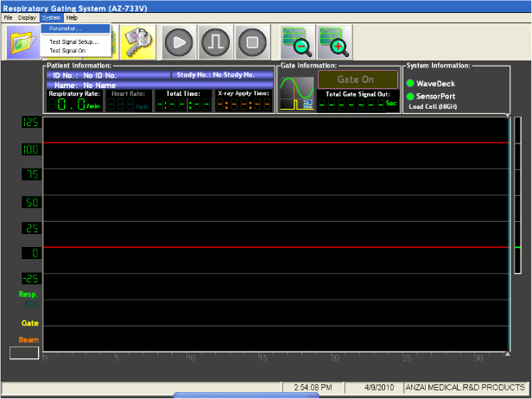
Task: Open the Help menu
Action: tap(72, 17)
